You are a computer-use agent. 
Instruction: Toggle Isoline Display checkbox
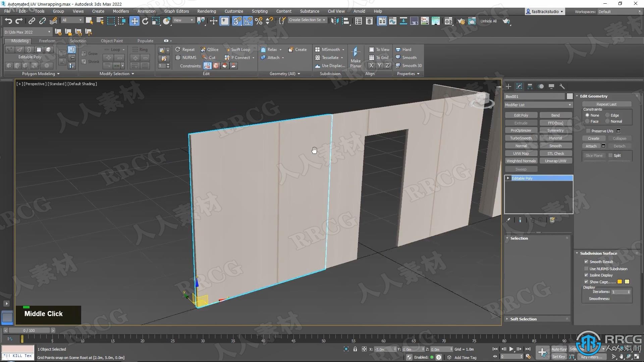click(586, 275)
